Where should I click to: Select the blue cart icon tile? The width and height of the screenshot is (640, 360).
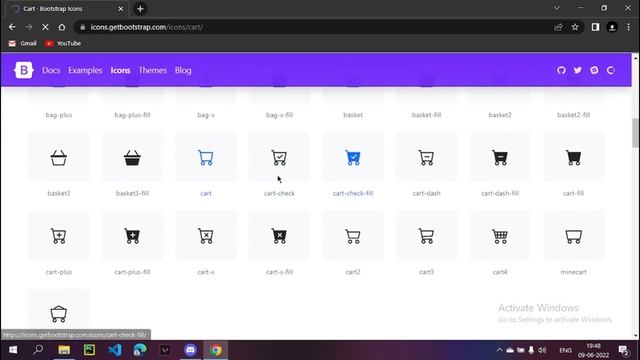tap(206, 157)
